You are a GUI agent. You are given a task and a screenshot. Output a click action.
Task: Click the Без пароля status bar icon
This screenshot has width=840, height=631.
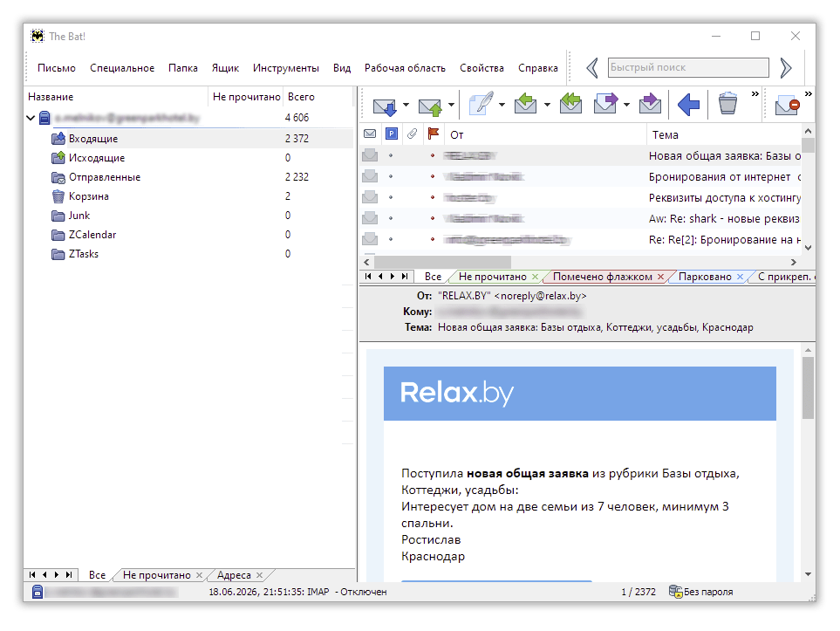coord(675,592)
